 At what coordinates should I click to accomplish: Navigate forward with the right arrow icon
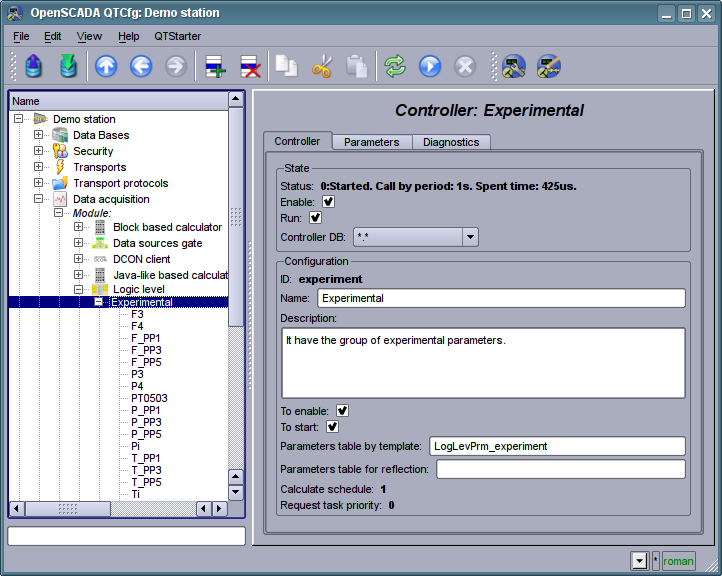click(176, 66)
